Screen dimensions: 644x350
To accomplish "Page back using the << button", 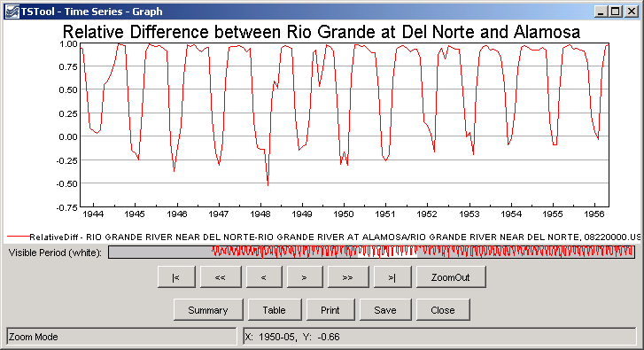I will point(221,277).
